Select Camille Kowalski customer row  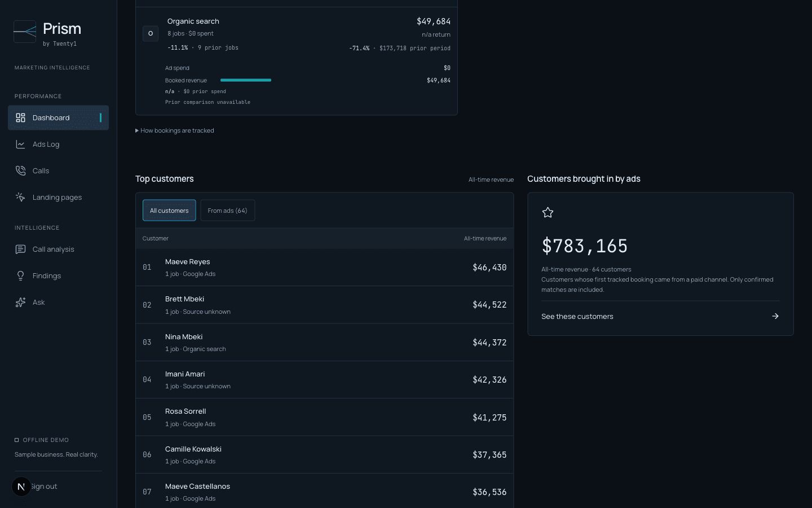(324, 454)
